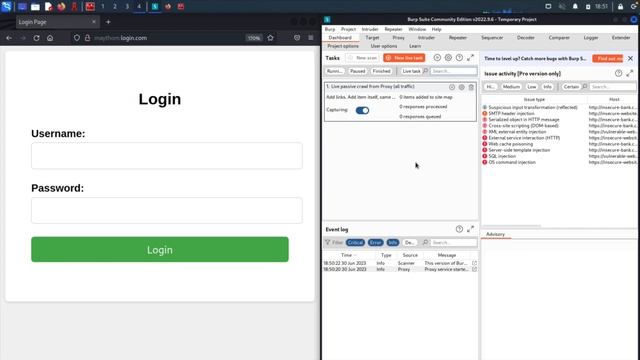Click the lock screen icon in the system tray

[620, 7]
